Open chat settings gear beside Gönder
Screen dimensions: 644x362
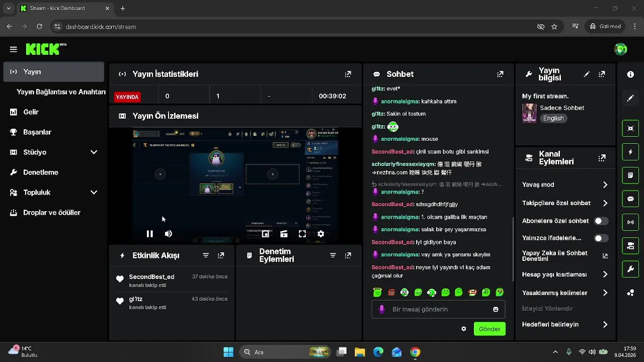pos(463,329)
